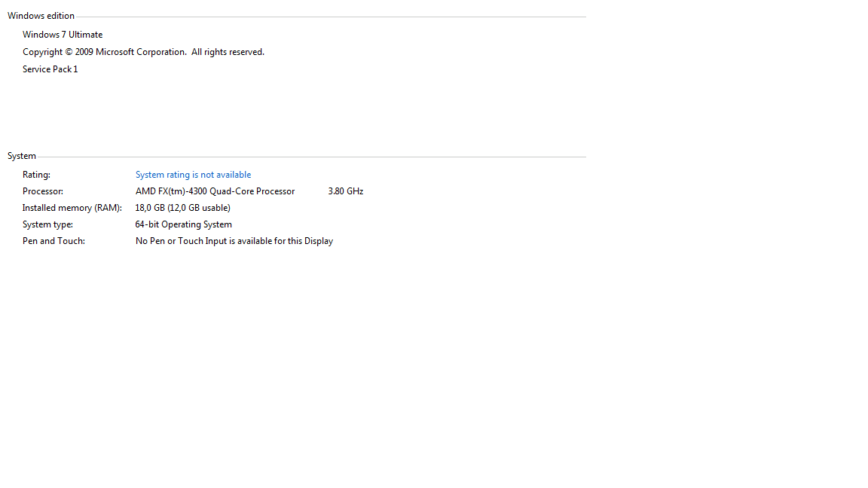Click the Installed memory (RAM): label

[72, 208]
